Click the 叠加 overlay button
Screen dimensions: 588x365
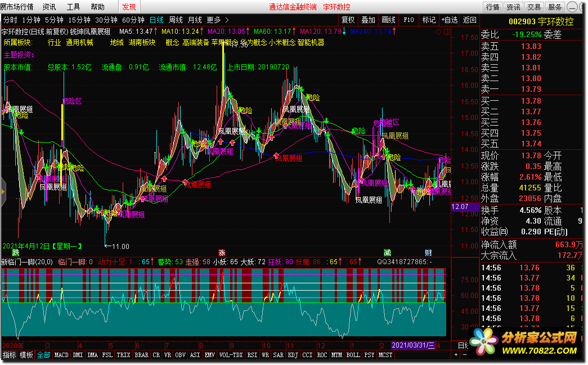(x=368, y=20)
